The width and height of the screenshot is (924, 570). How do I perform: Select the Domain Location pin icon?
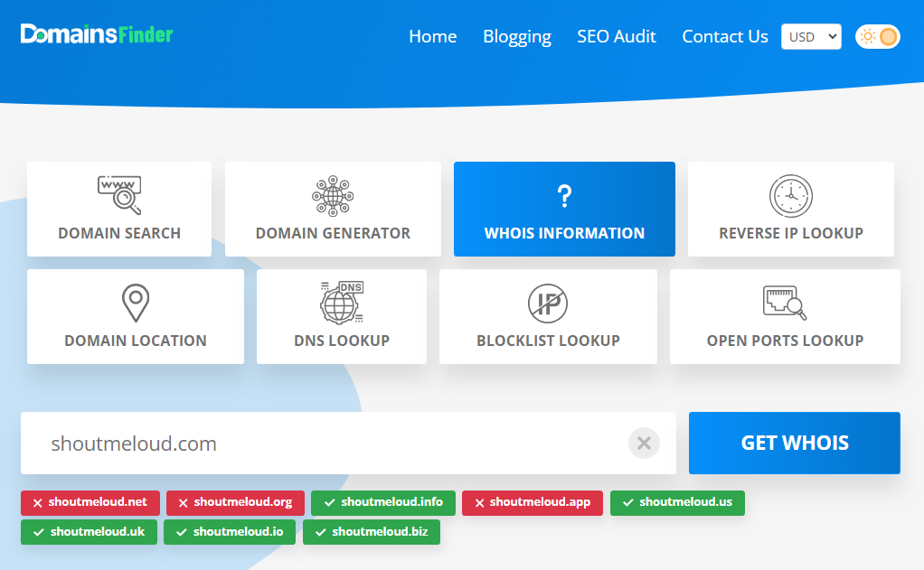136,304
